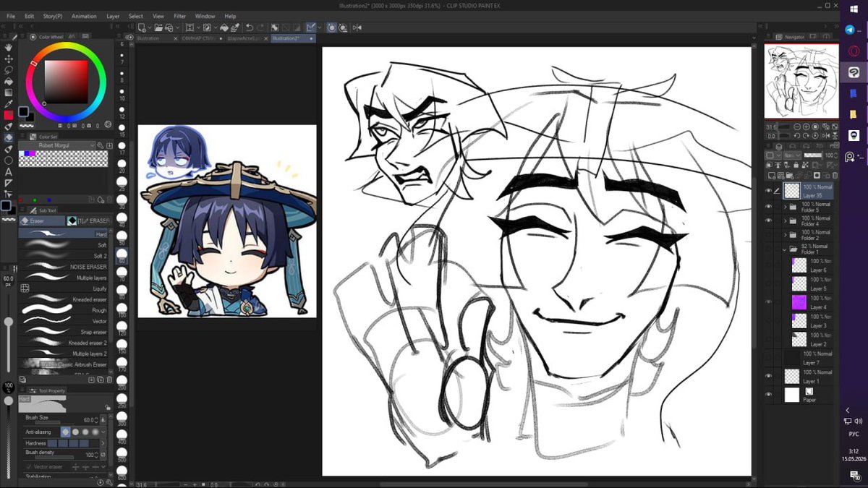Toggle the Vector eraser checkbox
The image size is (868, 488).
click(28, 467)
